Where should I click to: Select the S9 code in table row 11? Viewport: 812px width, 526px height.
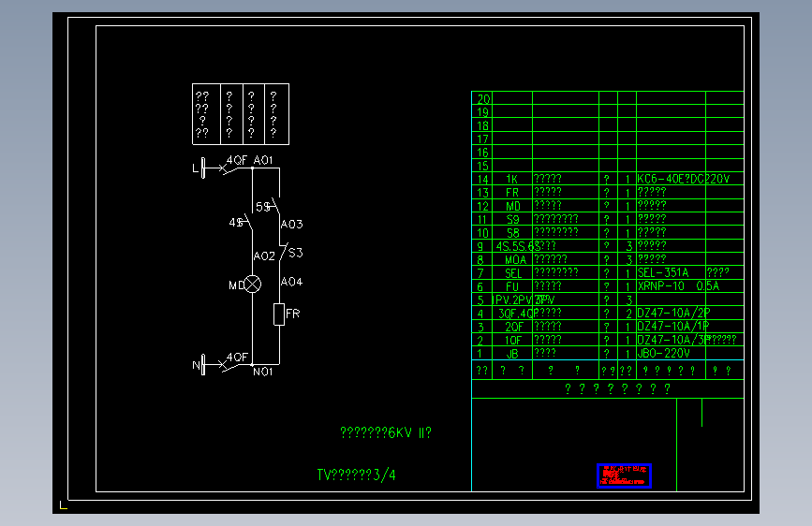512,220
